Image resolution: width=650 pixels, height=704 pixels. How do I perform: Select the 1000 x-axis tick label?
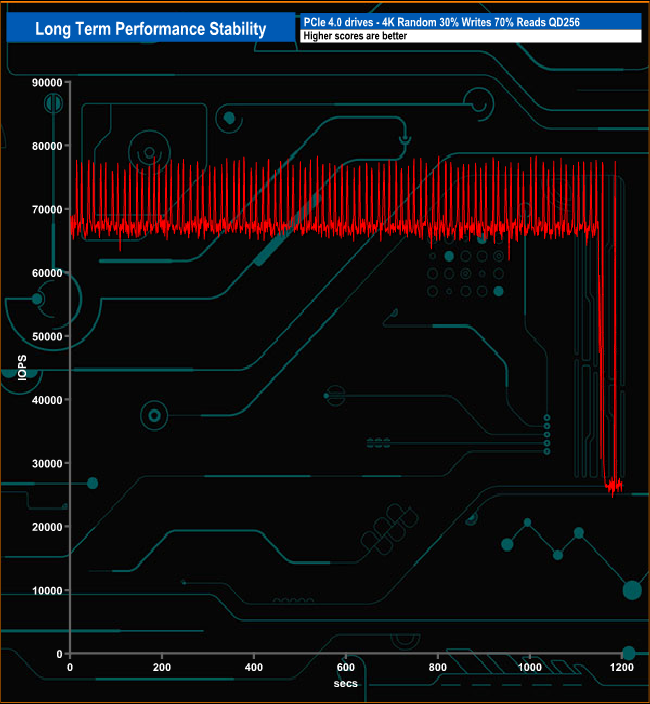point(530,666)
